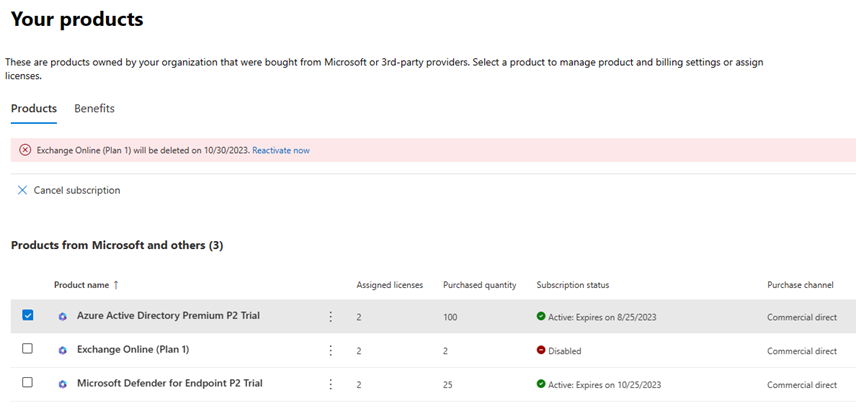This screenshot has width=856, height=411.
Task: Click the red Disabled status icon
Action: [541, 350]
